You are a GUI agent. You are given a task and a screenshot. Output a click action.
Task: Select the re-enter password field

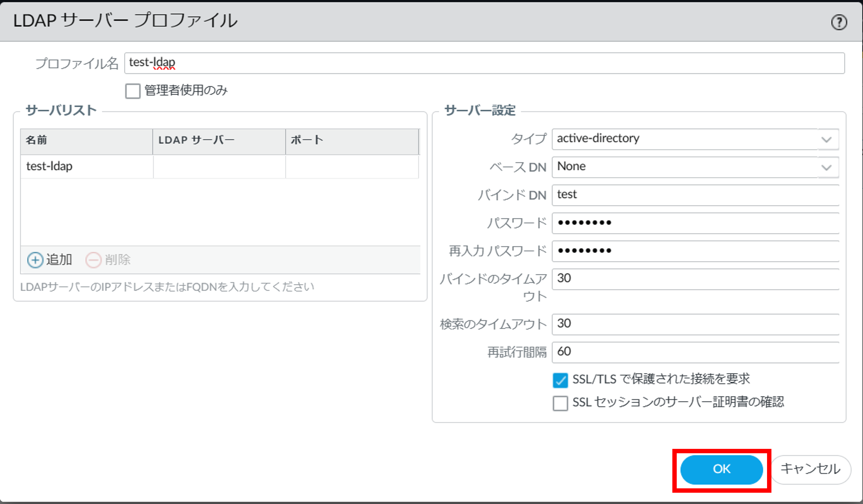695,251
